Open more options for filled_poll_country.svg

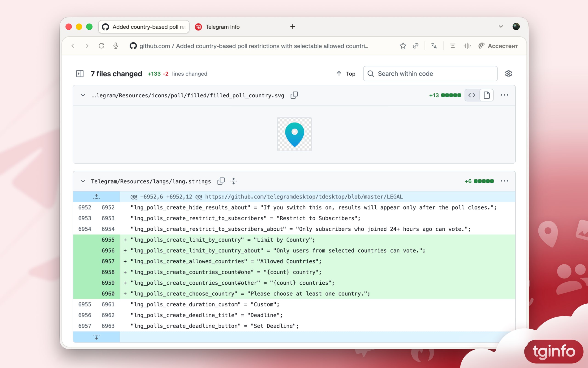tap(504, 95)
